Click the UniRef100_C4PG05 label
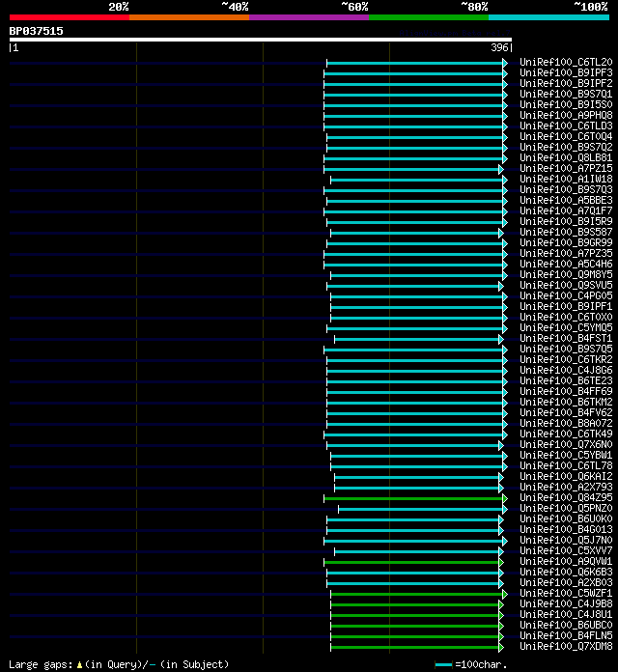Image resolution: width=618 pixels, height=672 pixels. coord(566,296)
